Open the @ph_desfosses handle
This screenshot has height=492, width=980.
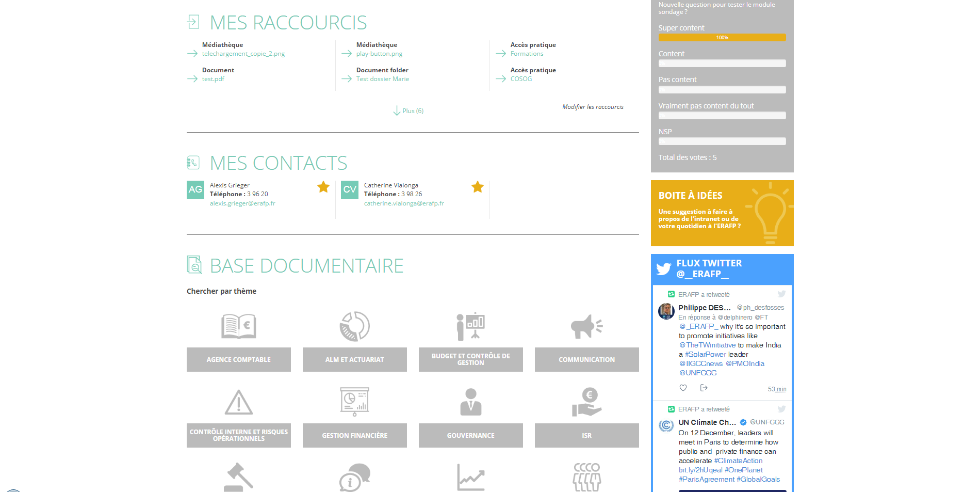click(x=760, y=307)
